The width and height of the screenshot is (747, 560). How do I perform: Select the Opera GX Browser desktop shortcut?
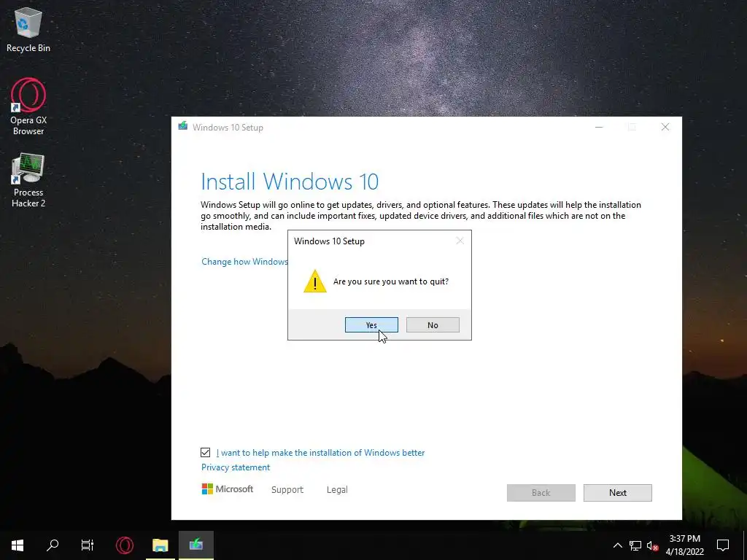(28, 106)
